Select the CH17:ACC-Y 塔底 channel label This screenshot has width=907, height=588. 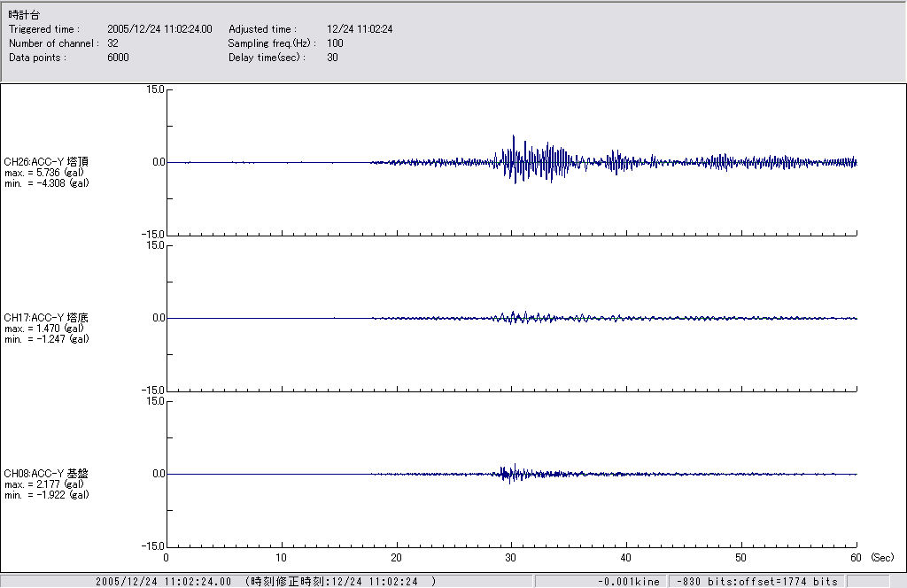click(x=46, y=317)
